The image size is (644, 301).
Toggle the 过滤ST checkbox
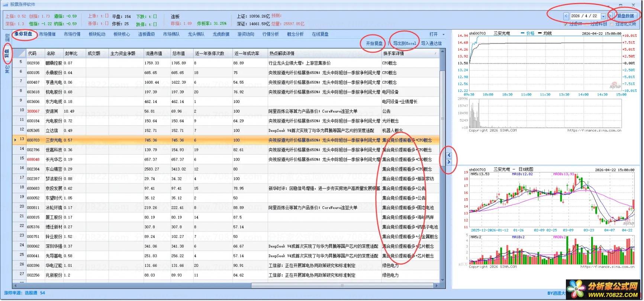coord(566,24)
